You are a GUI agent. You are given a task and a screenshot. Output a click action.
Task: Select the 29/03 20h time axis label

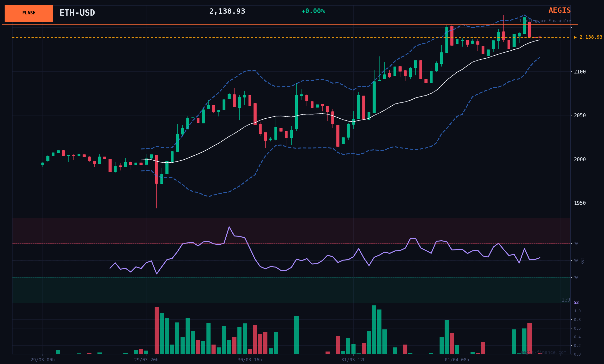(146, 360)
